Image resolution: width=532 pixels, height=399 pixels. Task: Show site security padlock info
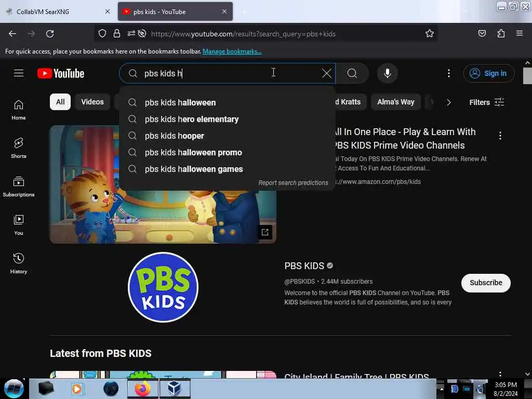click(x=117, y=34)
